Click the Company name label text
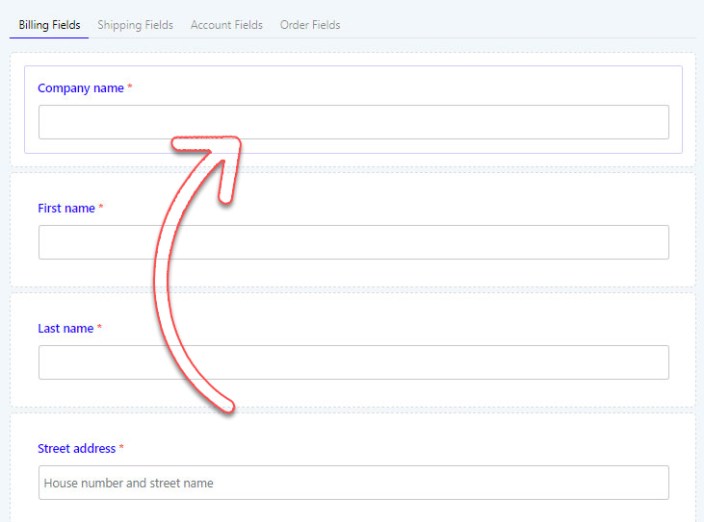This screenshot has width=704, height=522. point(80,88)
